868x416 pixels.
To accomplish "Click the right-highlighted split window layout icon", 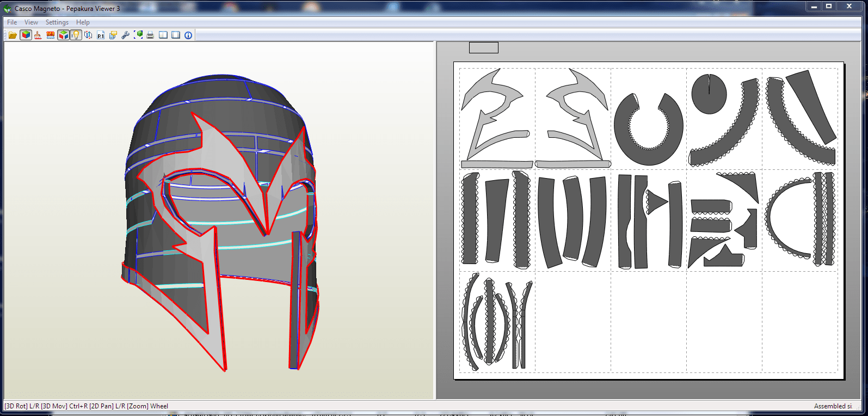I will (x=176, y=35).
